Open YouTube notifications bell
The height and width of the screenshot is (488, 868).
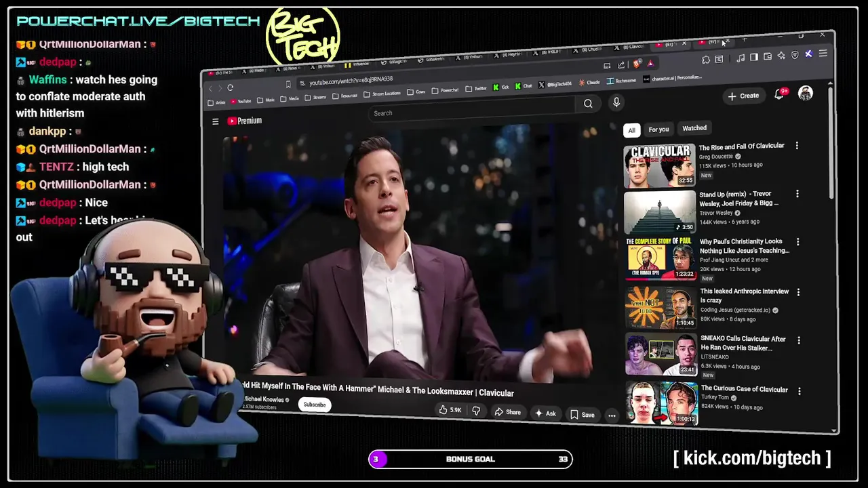[779, 94]
